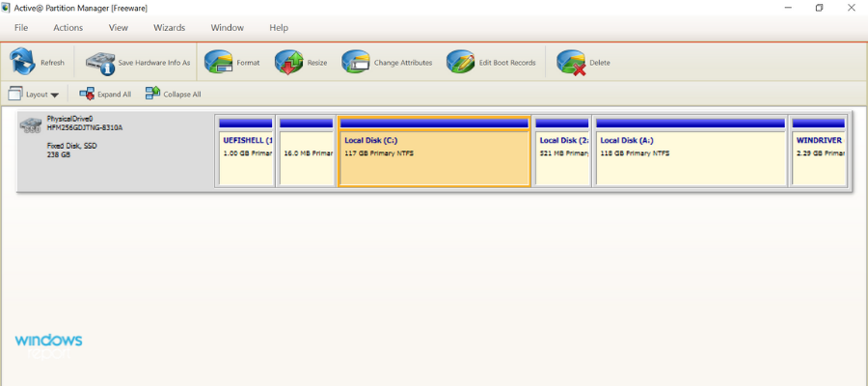
Task: Open the Wizards menu
Action: coord(170,28)
